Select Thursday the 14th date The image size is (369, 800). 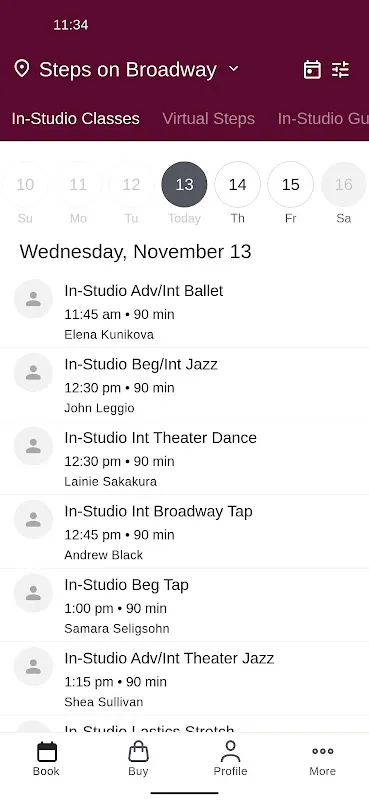tap(237, 185)
